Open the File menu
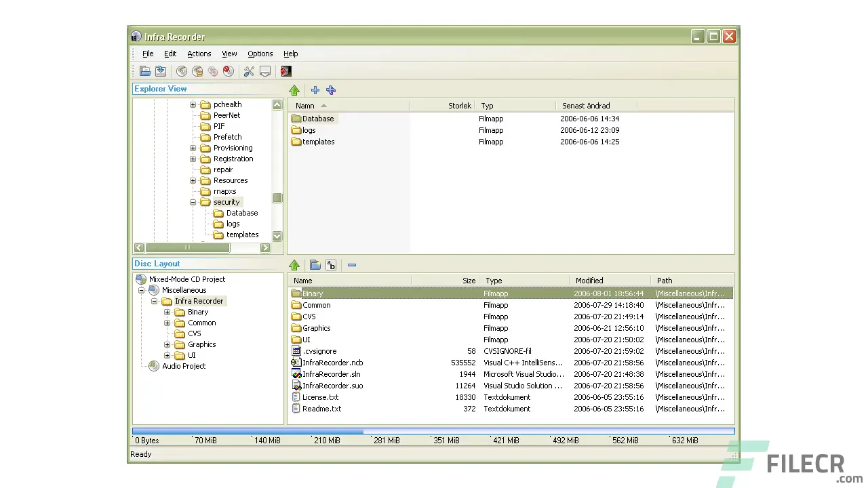 pyautogui.click(x=148, y=54)
